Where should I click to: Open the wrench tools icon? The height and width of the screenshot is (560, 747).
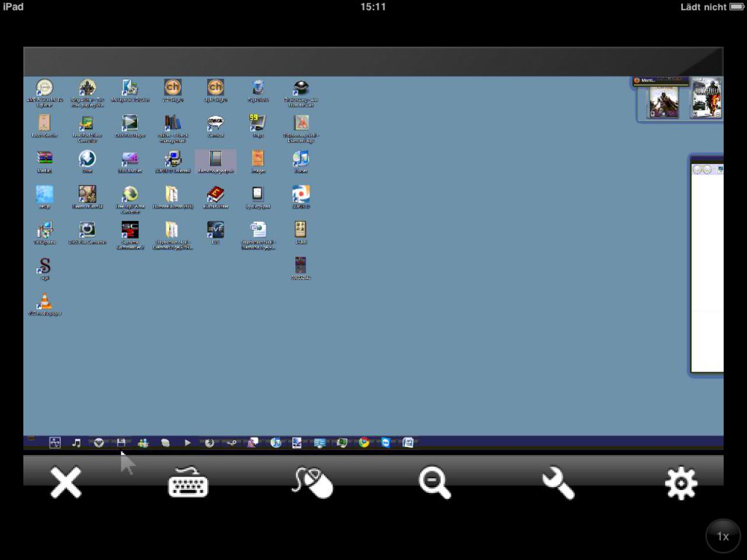pos(558,482)
